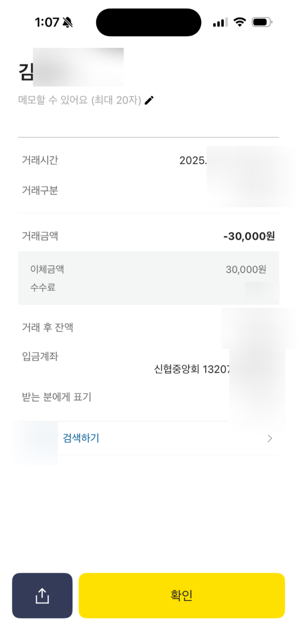Tap the 받는 분에게 표기 label
The image size is (297, 644).
(x=57, y=397)
